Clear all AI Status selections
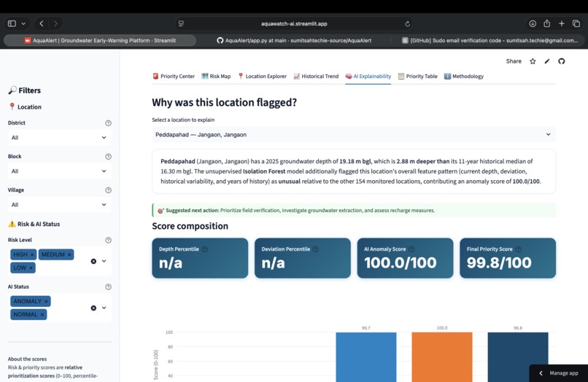 tap(93, 308)
